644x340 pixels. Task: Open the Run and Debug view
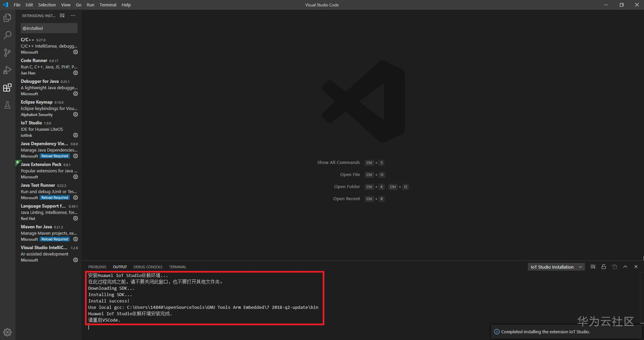click(7, 70)
